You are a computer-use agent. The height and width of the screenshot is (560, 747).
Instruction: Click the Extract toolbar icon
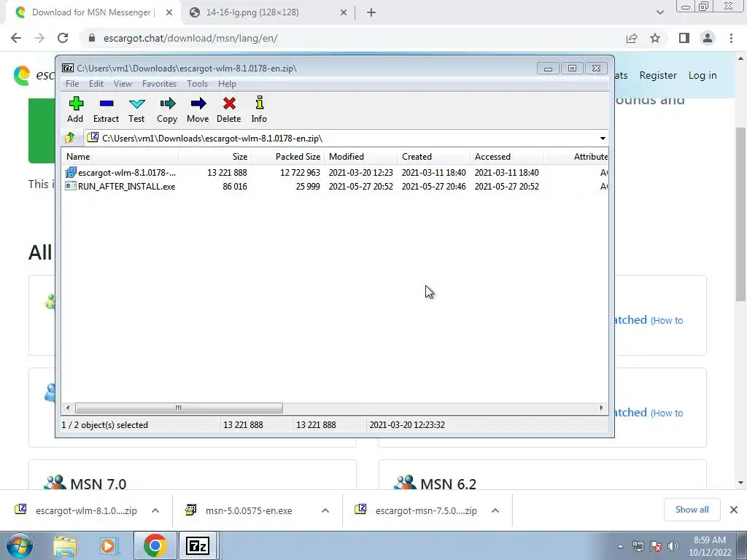point(106,110)
